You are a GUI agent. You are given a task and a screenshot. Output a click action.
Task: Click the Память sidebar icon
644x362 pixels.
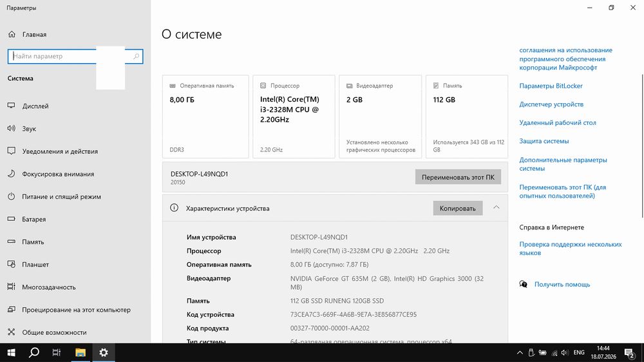(x=11, y=242)
